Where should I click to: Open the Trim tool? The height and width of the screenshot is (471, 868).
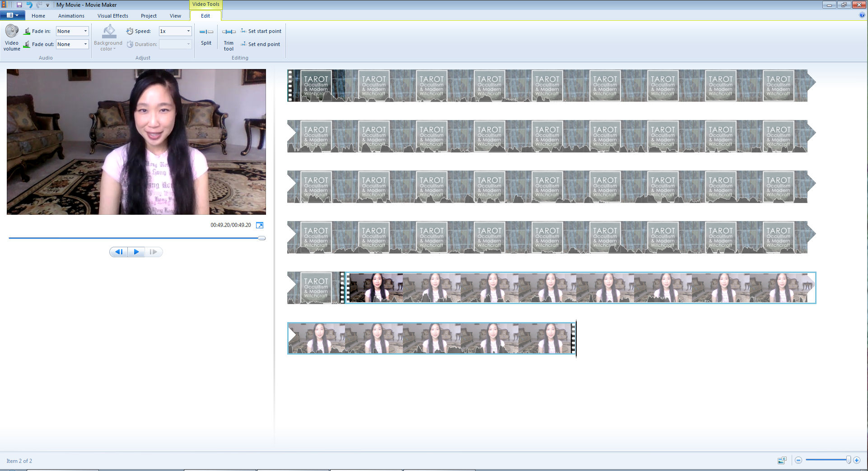pyautogui.click(x=229, y=32)
